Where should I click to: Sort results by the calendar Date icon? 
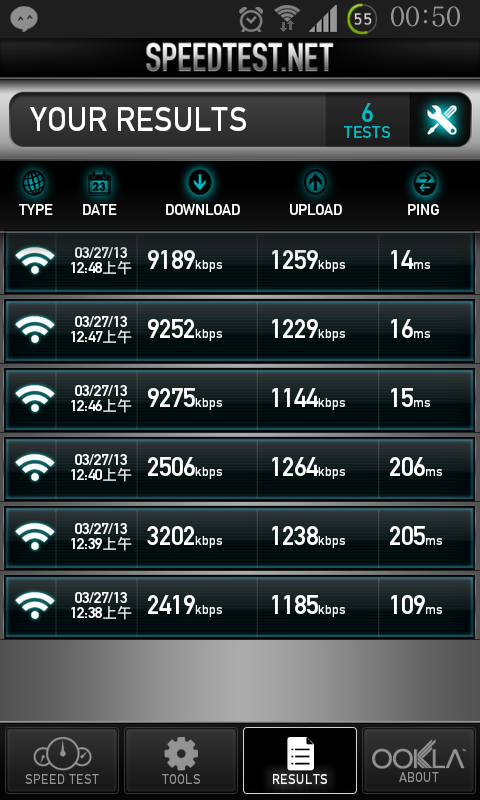pos(99,184)
